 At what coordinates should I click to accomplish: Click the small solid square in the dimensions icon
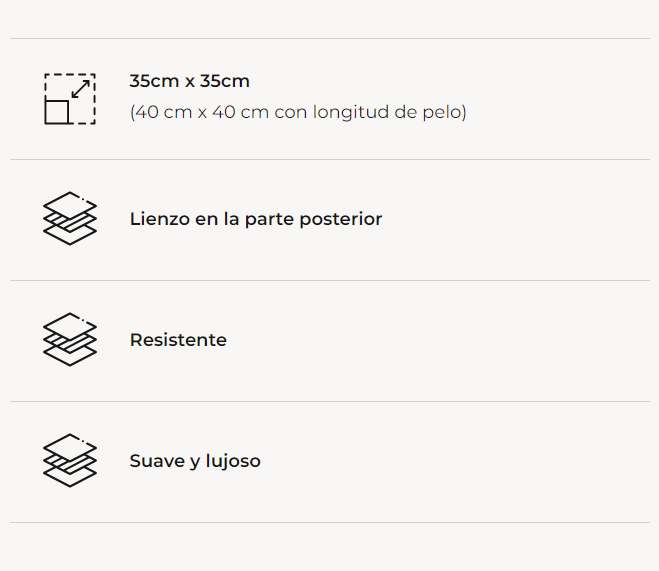coord(57,112)
